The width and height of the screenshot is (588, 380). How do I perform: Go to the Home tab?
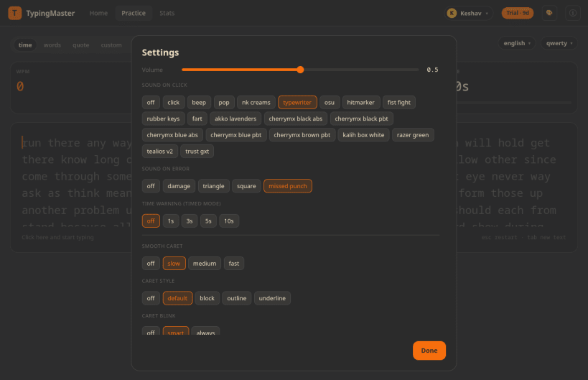pyautogui.click(x=98, y=13)
